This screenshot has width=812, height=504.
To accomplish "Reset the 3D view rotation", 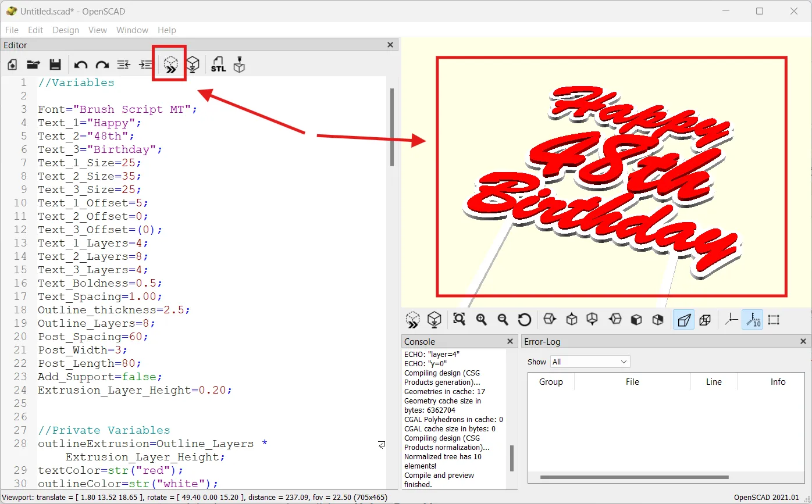I will tap(524, 320).
